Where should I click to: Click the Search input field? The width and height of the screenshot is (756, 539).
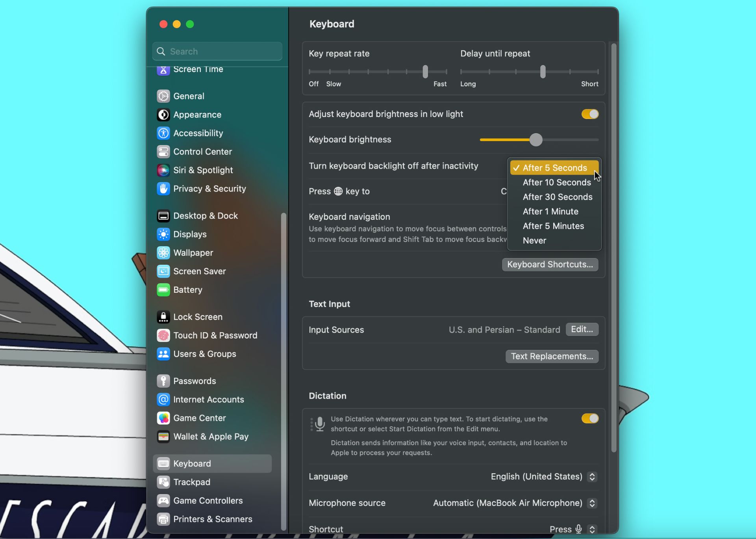[x=217, y=52]
